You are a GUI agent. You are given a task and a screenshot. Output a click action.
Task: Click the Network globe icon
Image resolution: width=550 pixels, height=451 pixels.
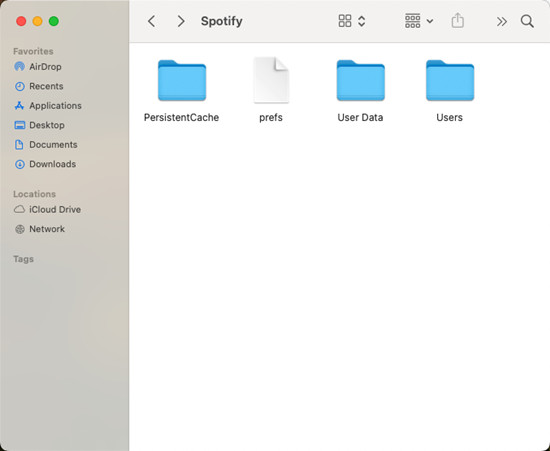(x=20, y=229)
